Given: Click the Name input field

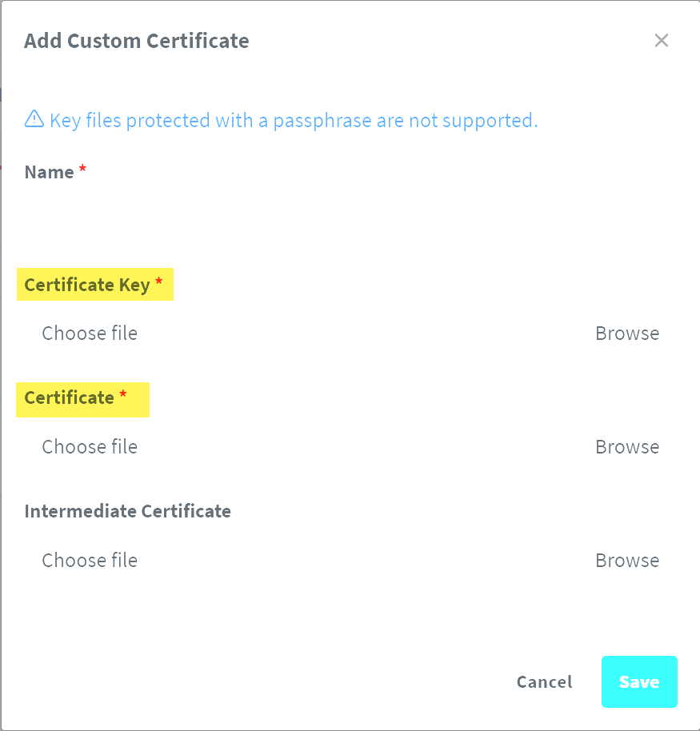Looking at the screenshot, I should 350,216.
